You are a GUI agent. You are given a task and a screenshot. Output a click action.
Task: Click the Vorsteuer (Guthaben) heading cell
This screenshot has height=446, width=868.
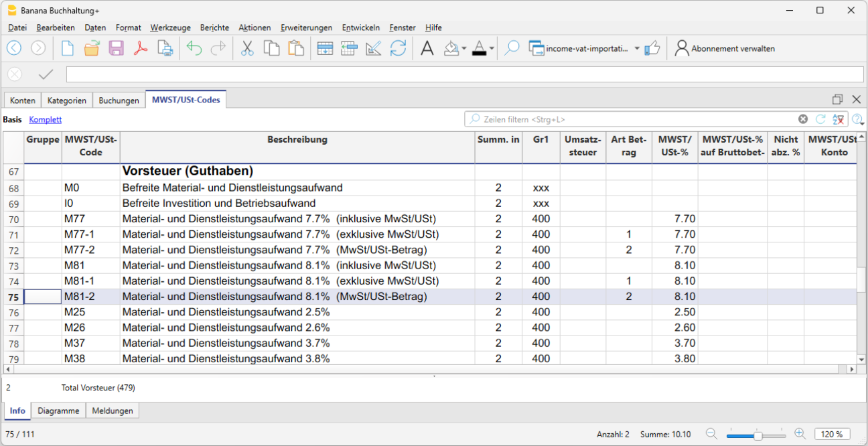click(297, 172)
